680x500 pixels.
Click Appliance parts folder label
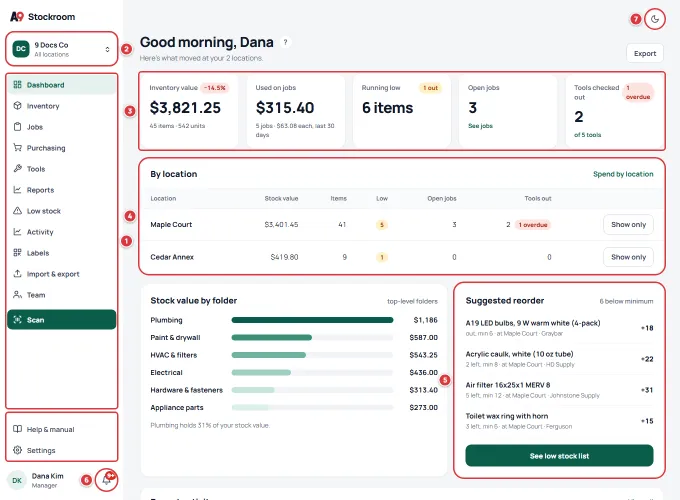coord(177,408)
